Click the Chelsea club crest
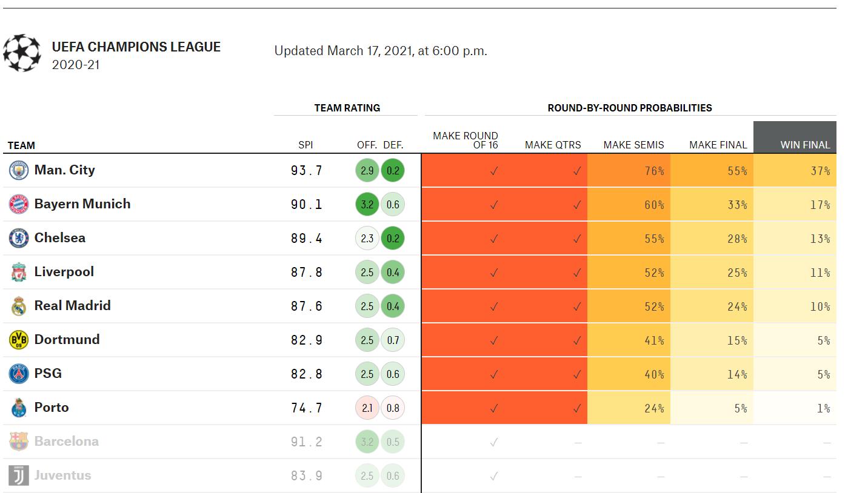Image resolution: width=868 pixels, height=493 pixels. tap(19, 239)
